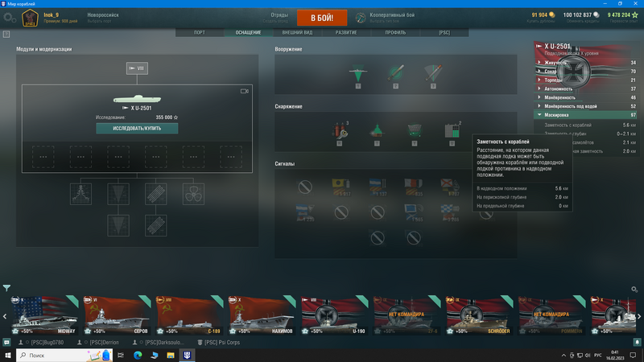Select the U-190 submarine in carousel
Image resolution: width=644 pixels, height=362 pixels.
coord(335,315)
